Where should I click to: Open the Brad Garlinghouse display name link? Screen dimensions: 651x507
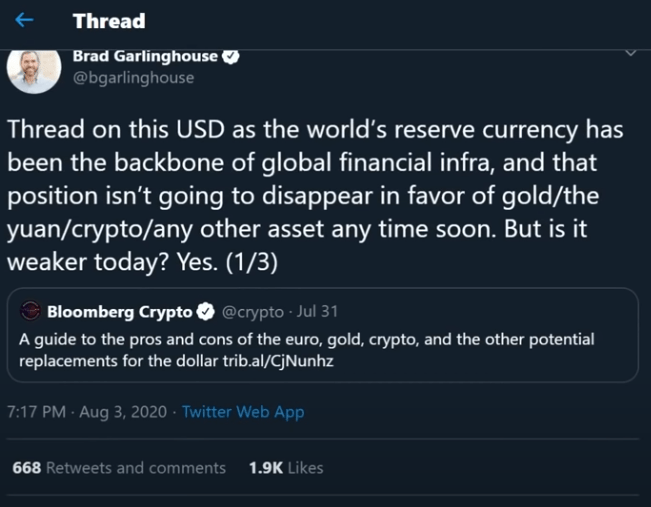click(145, 57)
